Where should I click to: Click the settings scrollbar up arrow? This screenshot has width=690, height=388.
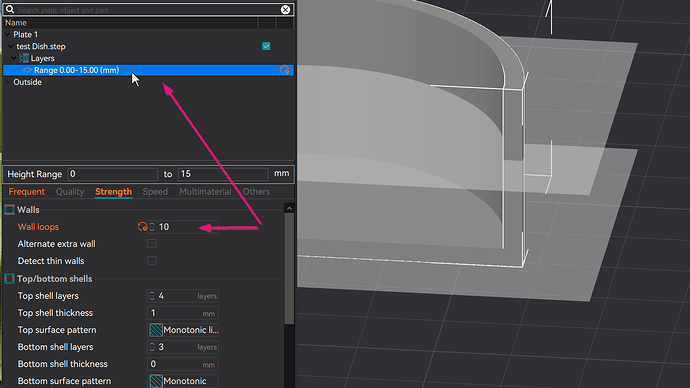pyautogui.click(x=289, y=209)
